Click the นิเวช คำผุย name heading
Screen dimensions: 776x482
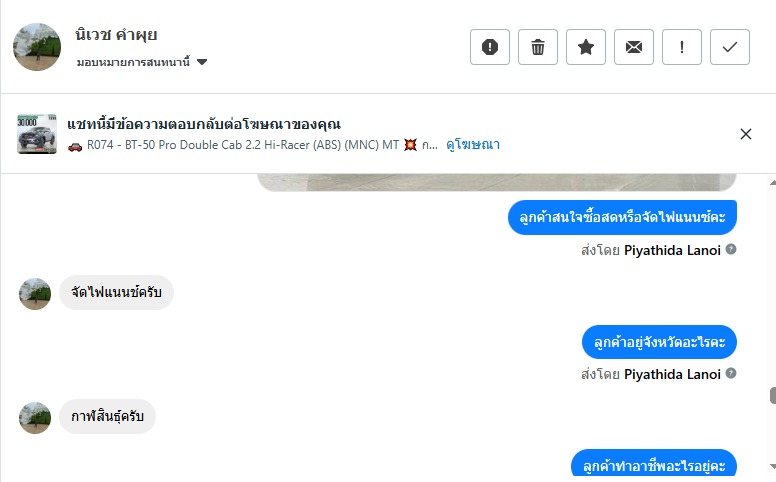tap(116, 36)
